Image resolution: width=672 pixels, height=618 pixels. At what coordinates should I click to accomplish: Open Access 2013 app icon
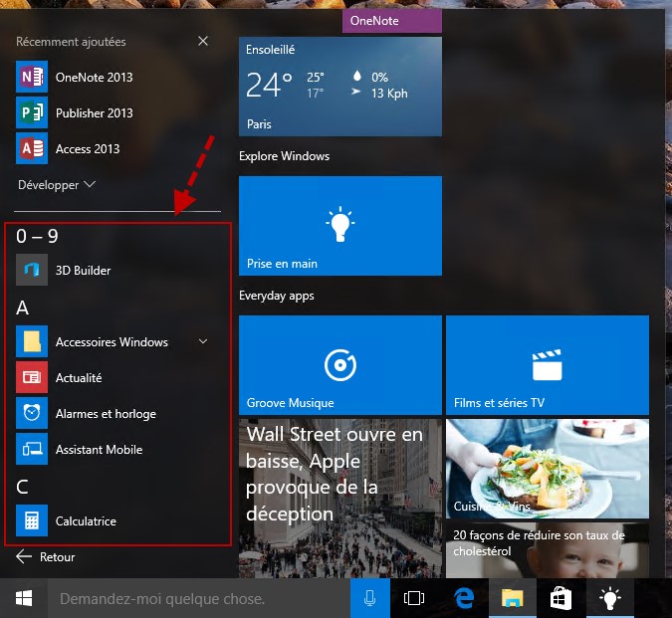[x=32, y=148]
